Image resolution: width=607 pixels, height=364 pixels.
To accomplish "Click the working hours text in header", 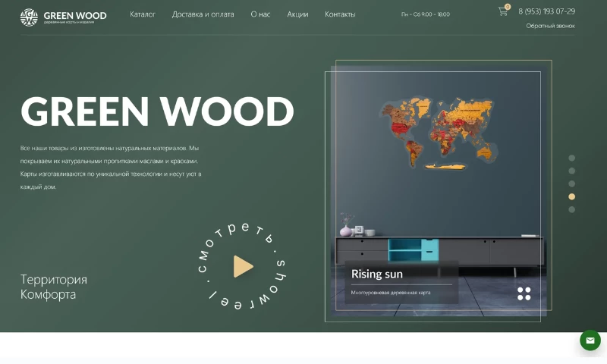I will pyautogui.click(x=425, y=14).
